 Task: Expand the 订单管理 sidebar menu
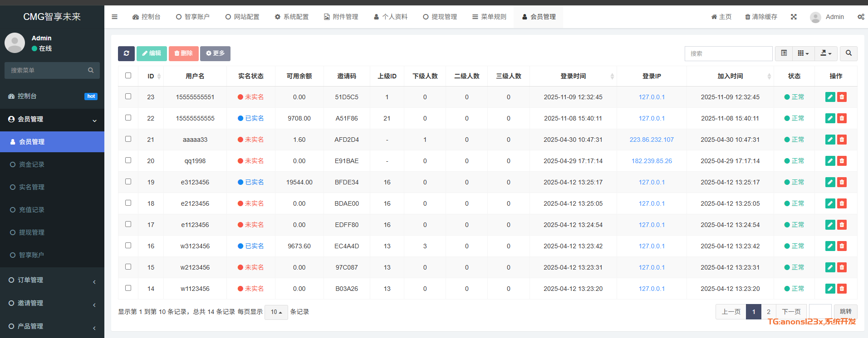coord(52,280)
